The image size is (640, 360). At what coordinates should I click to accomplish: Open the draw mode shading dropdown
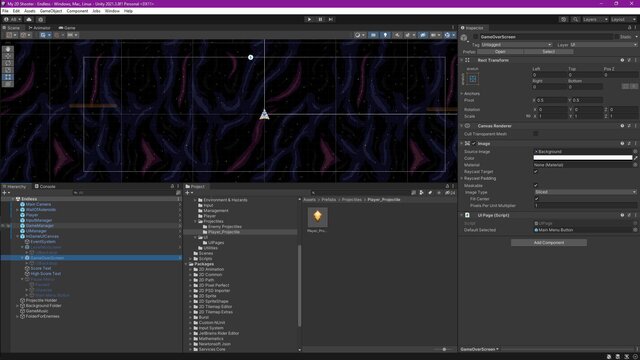tap(360, 35)
